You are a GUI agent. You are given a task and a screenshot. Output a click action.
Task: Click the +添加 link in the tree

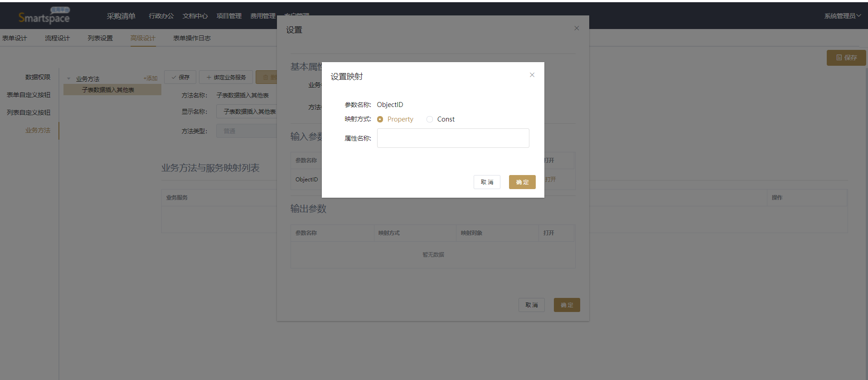(x=150, y=78)
